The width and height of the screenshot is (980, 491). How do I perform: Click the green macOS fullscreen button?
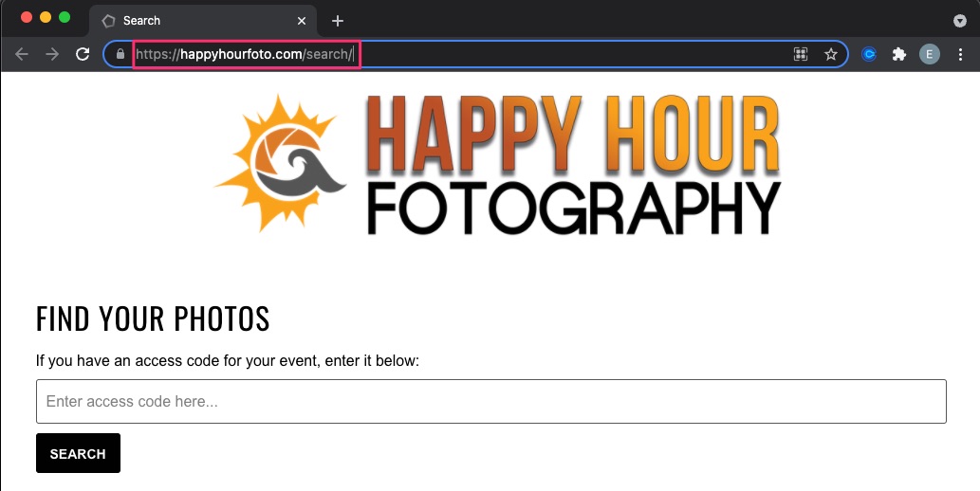click(x=65, y=17)
